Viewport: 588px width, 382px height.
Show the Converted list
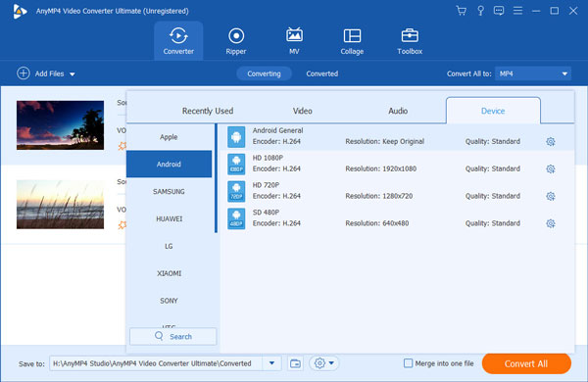point(321,73)
